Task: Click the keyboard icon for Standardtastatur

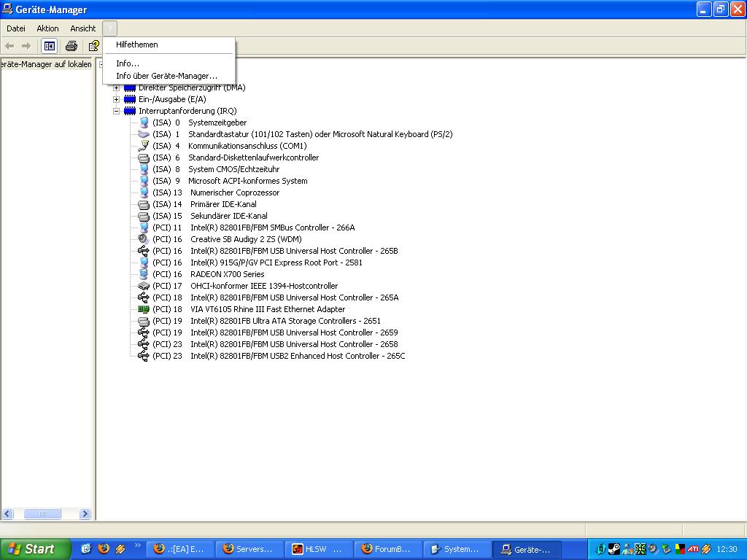Action: (144, 134)
